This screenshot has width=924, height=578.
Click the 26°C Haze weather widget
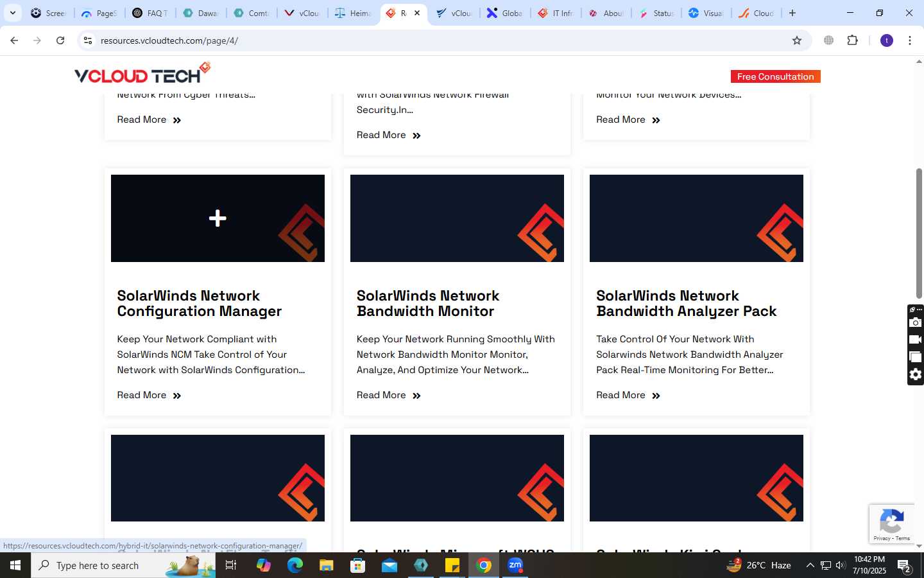tap(759, 565)
